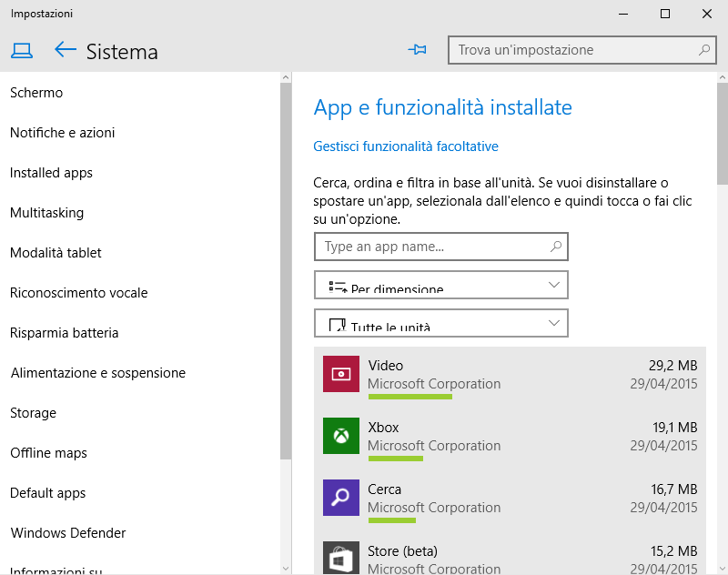This screenshot has width=728, height=575.
Task: Click the main panel scrollbar thumb
Action: [x=723, y=134]
